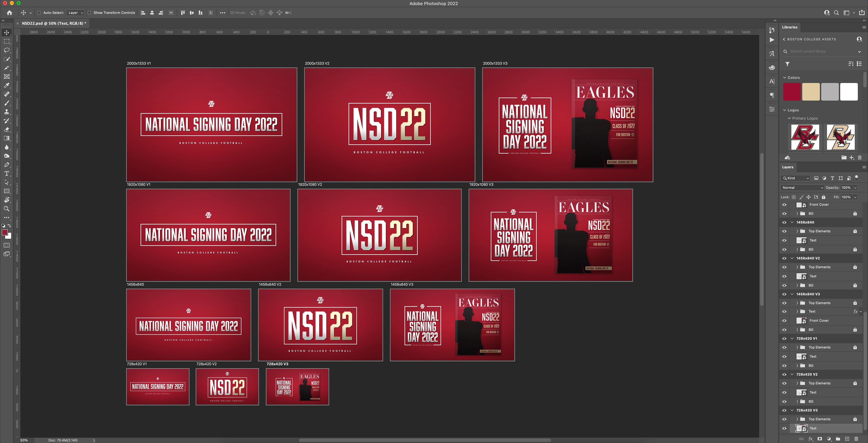Open the Opacity dropdown arrow
The height and width of the screenshot is (443, 868).
855,188
